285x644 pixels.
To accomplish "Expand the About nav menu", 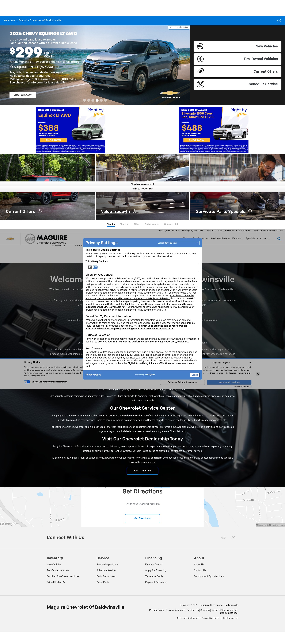I will 265,239.
